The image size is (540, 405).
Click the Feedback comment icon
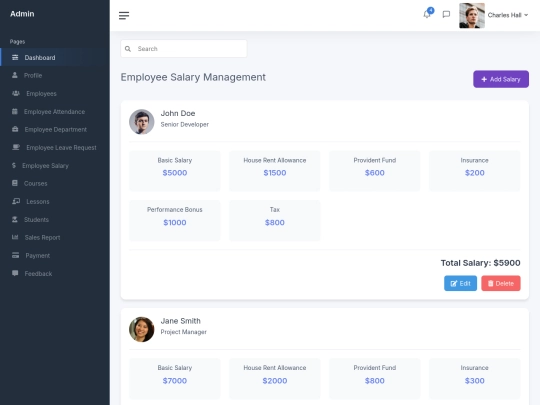15,273
